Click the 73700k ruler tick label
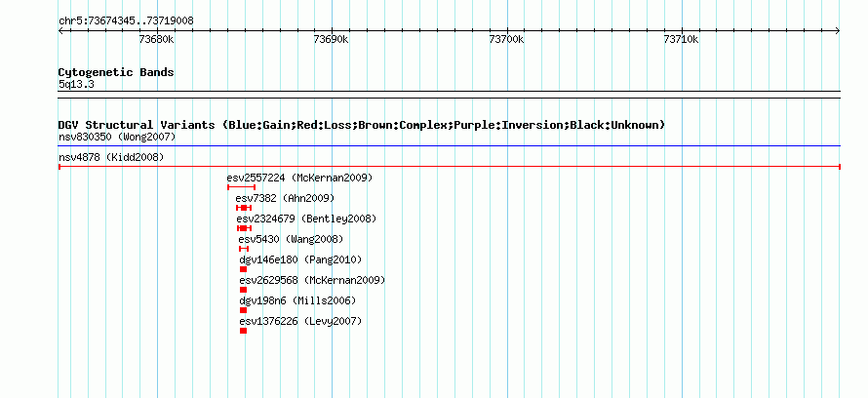This screenshot has width=868, height=398. [x=506, y=40]
